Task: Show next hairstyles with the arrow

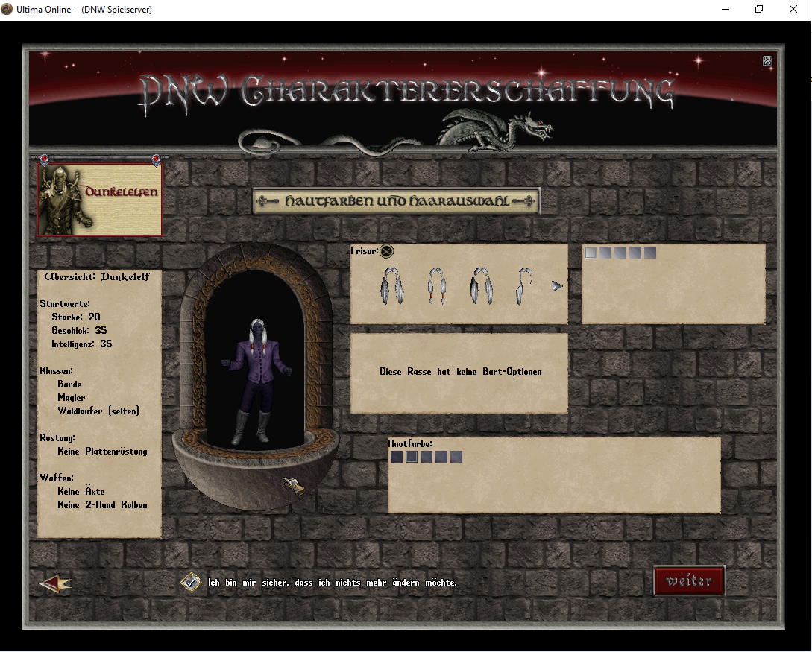Action: pos(557,286)
